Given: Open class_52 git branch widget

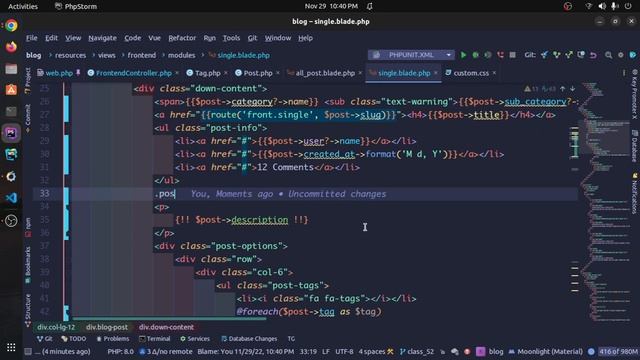Looking at the screenshot, I should click(x=417, y=351).
